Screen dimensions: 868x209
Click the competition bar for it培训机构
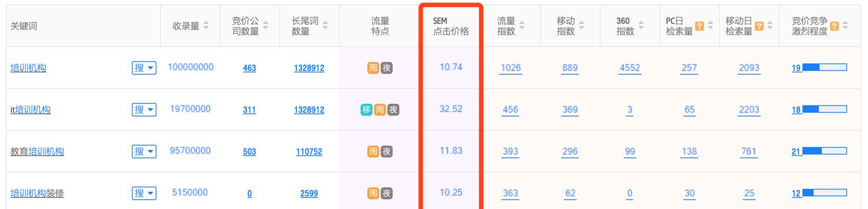pyautogui.click(x=825, y=109)
